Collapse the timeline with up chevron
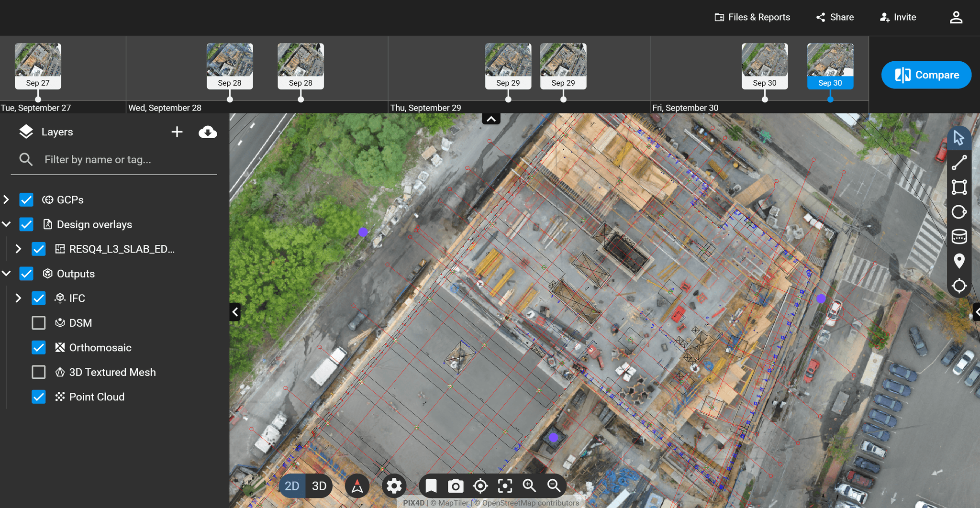980x508 pixels. 491,119
